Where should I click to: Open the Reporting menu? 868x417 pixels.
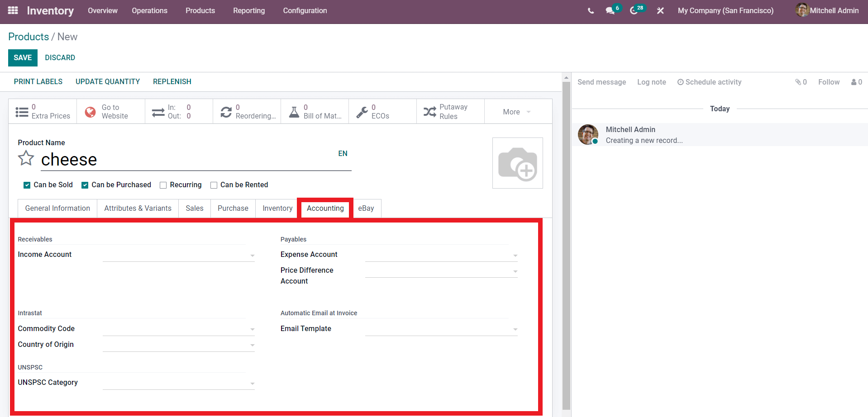tap(249, 10)
